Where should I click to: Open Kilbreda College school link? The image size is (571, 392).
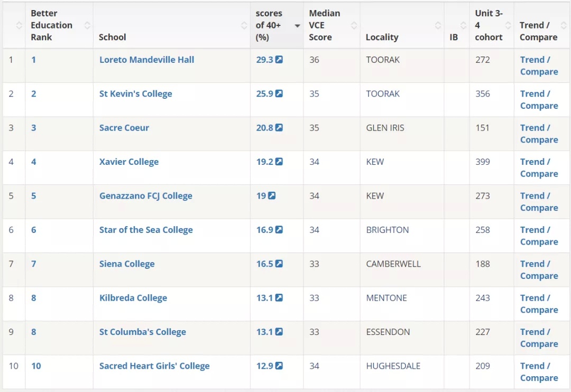pyautogui.click(x=133, y=298)
